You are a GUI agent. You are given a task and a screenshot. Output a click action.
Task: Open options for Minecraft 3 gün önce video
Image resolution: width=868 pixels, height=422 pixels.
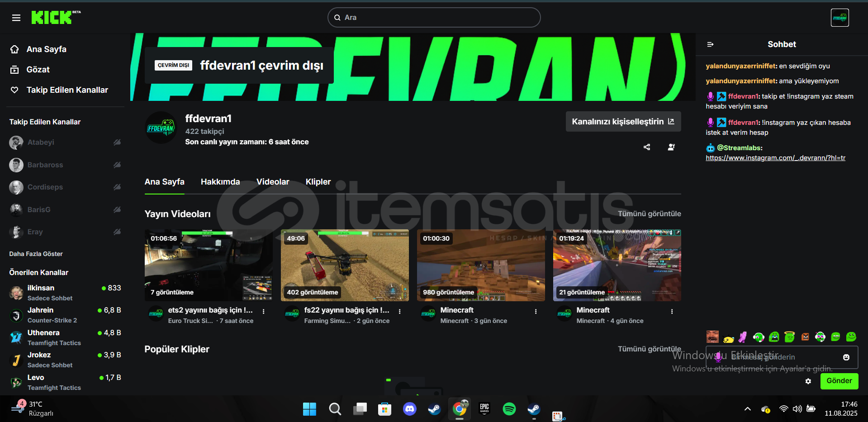536,312
